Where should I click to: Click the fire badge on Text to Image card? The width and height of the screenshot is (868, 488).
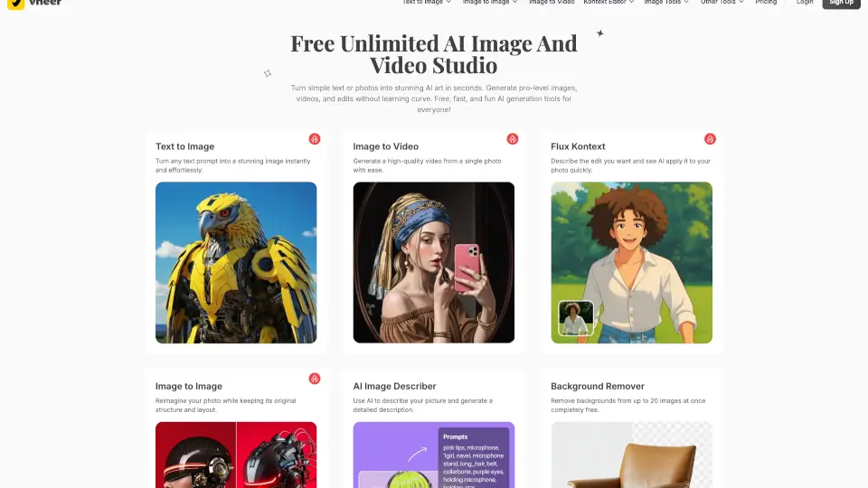(315, 139)
